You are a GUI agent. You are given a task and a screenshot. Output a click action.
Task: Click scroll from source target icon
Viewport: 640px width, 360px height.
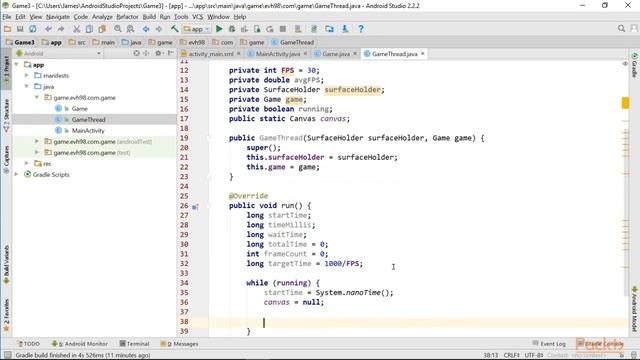(136, 53)
